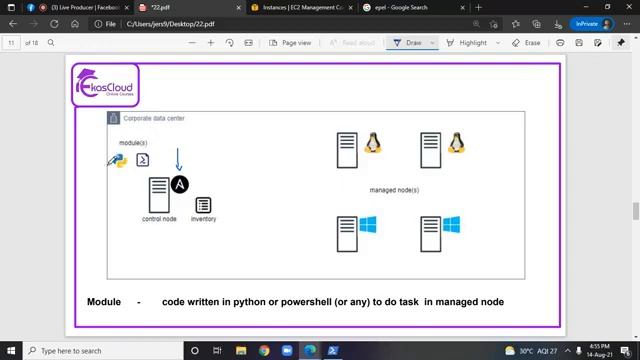
Task: Open the zoom magnifier in address bar
Action: click(x=476, y=24)
